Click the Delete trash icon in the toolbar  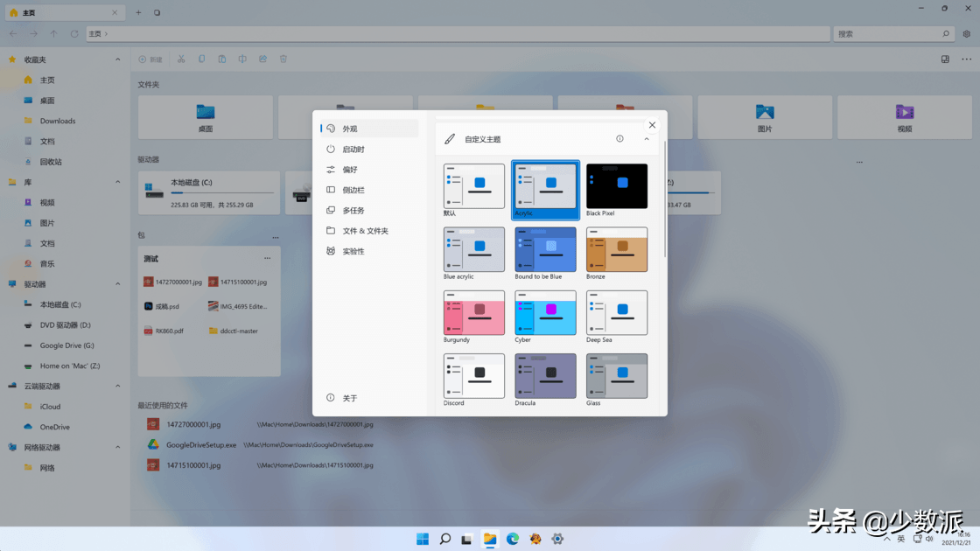coord(283,59)
